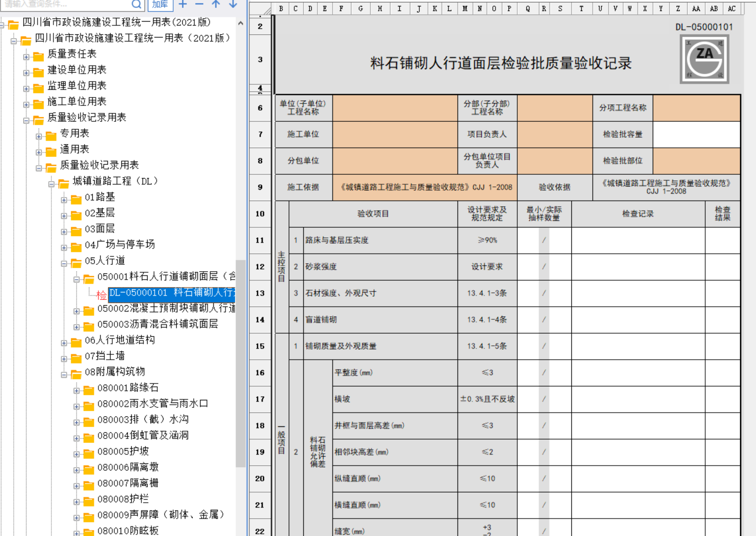Click the minus icon in the toolbar

pos(199,4)
